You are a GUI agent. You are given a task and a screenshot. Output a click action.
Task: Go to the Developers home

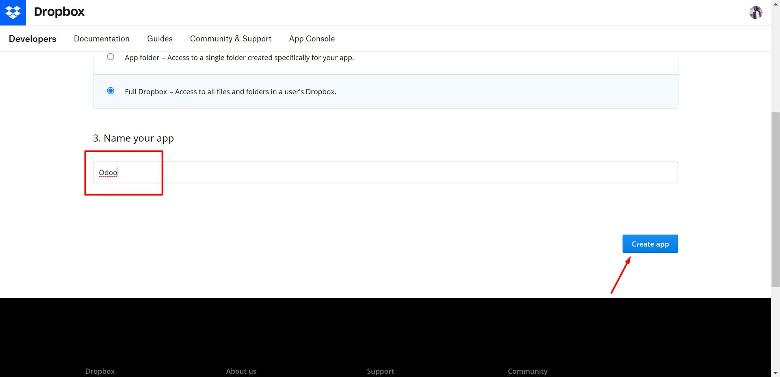[x=32, y=39]
